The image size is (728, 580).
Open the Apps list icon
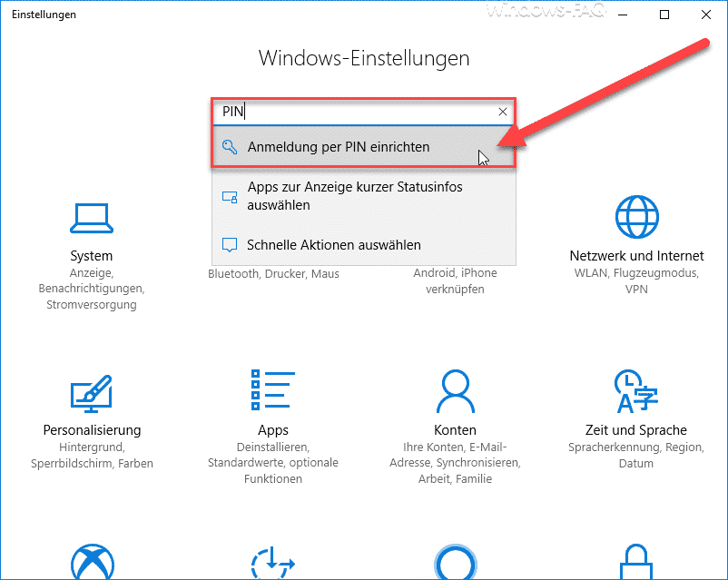[273, 390]
